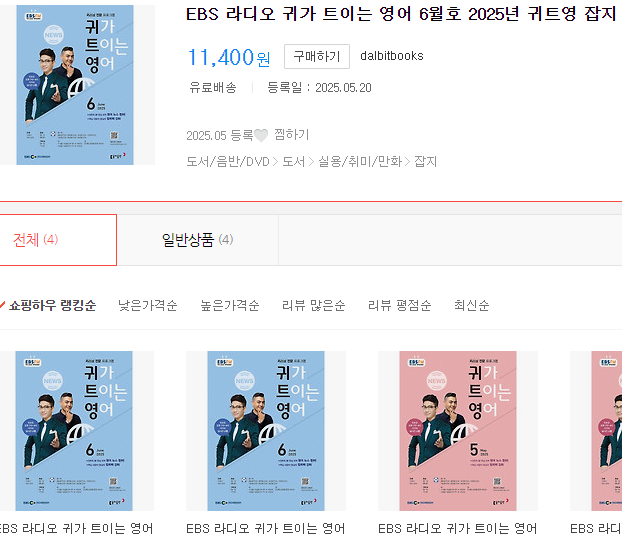Click the 구매하기 button
This screenshot has width=622, height=536.
(317, 56)
